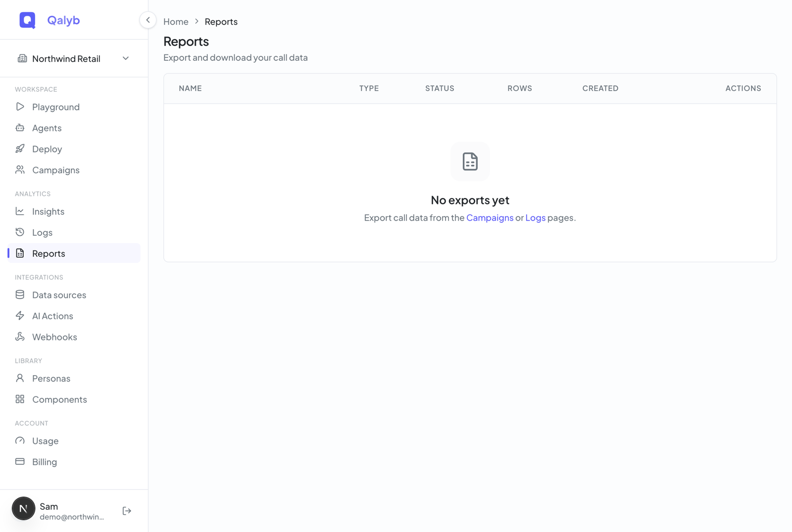
Task: Log out using the sign-out icon
Action: click(x=127, y=511)
